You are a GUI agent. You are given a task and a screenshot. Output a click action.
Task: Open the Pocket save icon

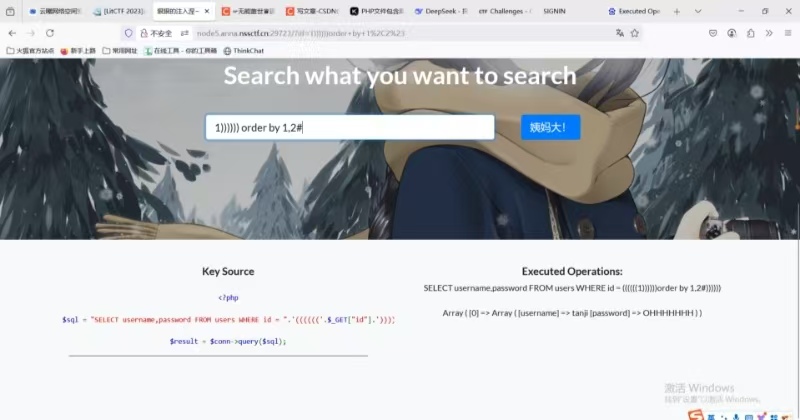[713, 33]
